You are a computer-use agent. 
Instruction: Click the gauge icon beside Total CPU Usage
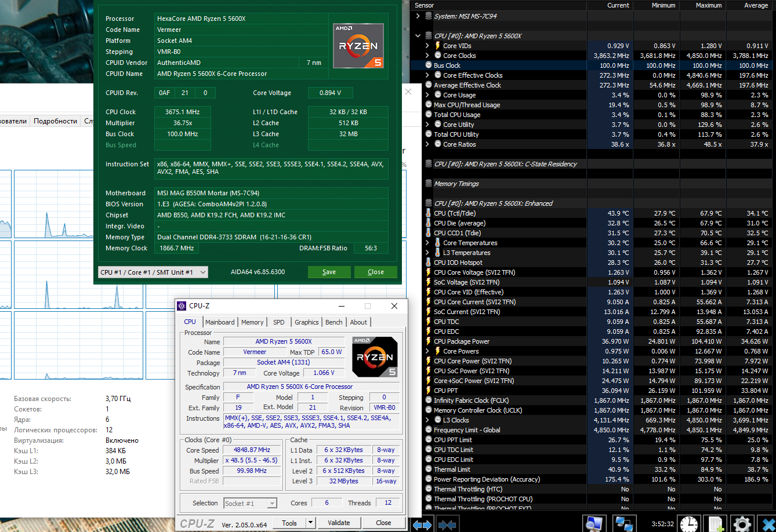click(x=429, y=115)
